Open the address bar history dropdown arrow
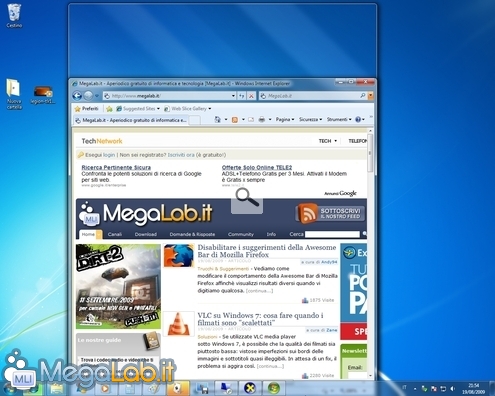The width and height of the screenshot is (495, 396). coord(233,96)
